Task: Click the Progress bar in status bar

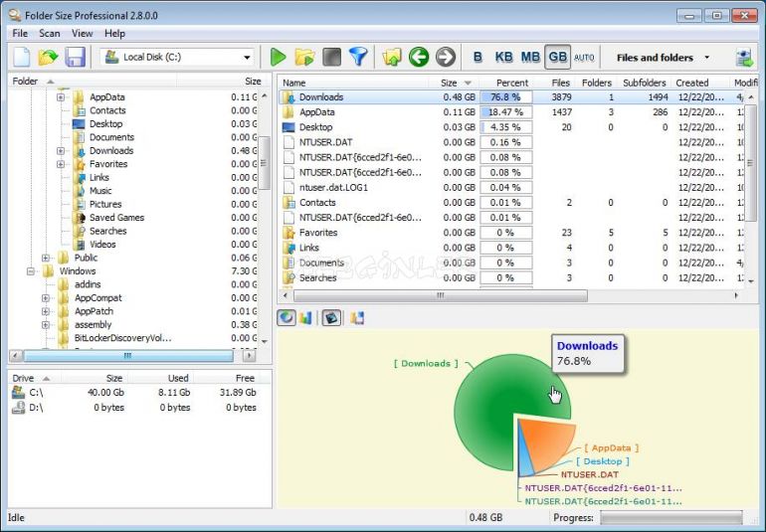Action: 670,518
